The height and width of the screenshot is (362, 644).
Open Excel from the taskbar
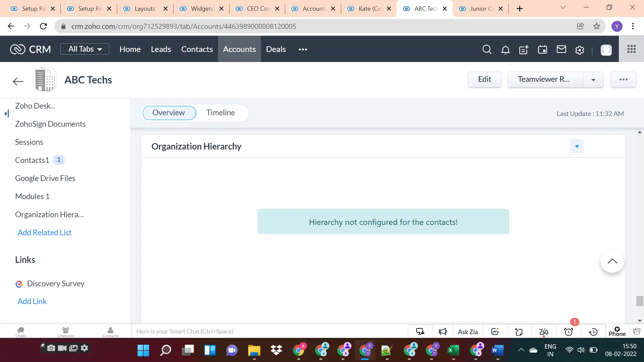pyautogui.click(x=453, y=351)
